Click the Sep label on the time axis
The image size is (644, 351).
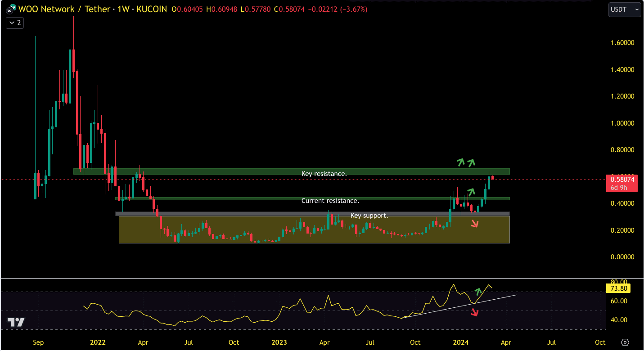click(x=38, y=342)
